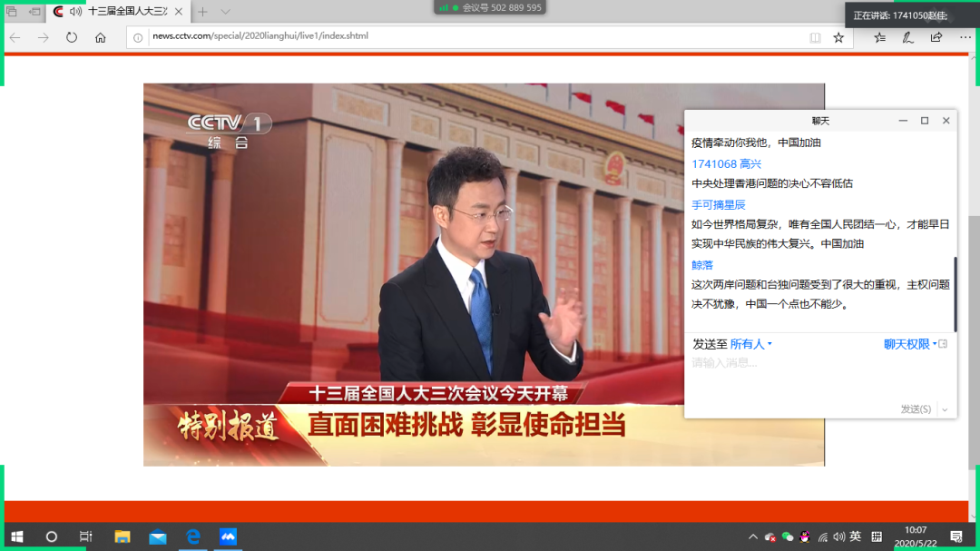Click the 发送(S) send button

(x=916, y=409)
